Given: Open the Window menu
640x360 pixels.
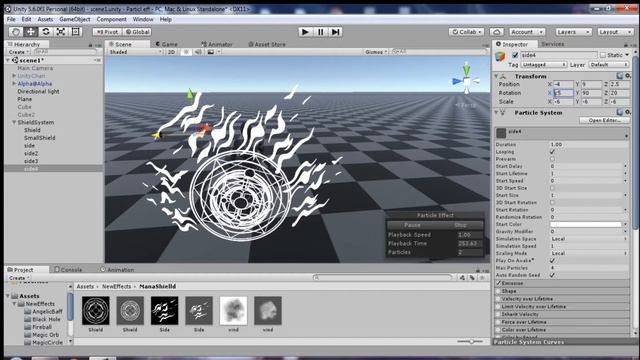Looking at the screenshot, I should [143, 19].
